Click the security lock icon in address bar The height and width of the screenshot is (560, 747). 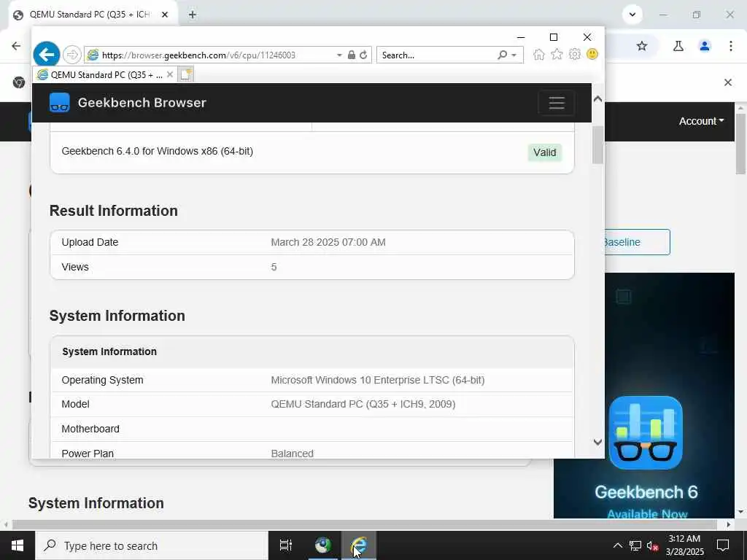click(x=351, y=55)
